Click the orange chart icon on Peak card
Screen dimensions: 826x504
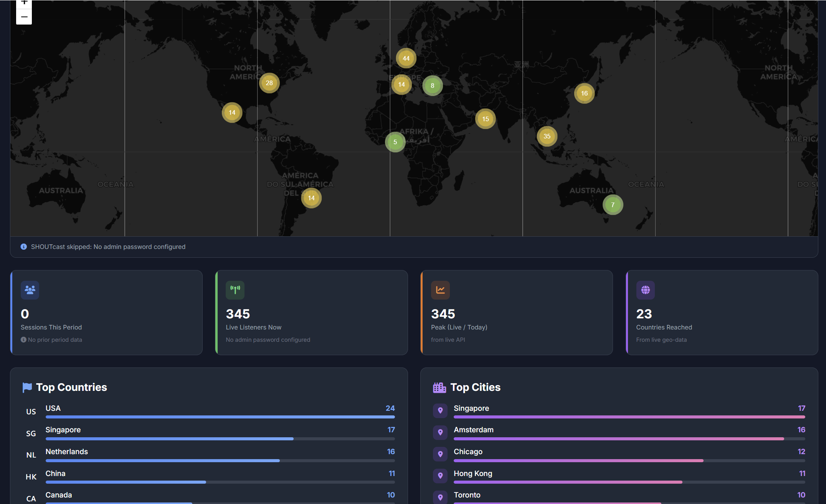440,290
